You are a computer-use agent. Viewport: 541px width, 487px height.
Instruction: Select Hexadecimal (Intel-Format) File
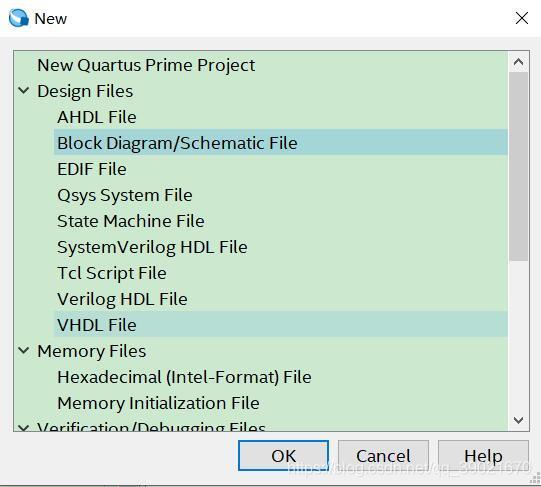click(184, 377)
